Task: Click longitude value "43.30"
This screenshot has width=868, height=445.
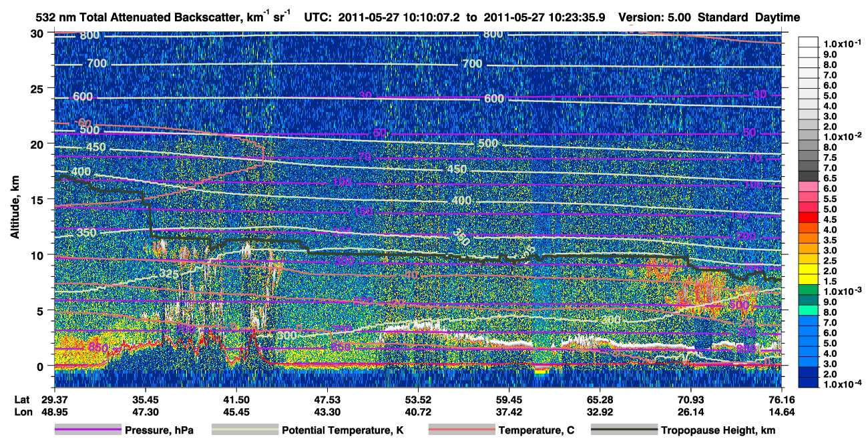Action: 327,412
